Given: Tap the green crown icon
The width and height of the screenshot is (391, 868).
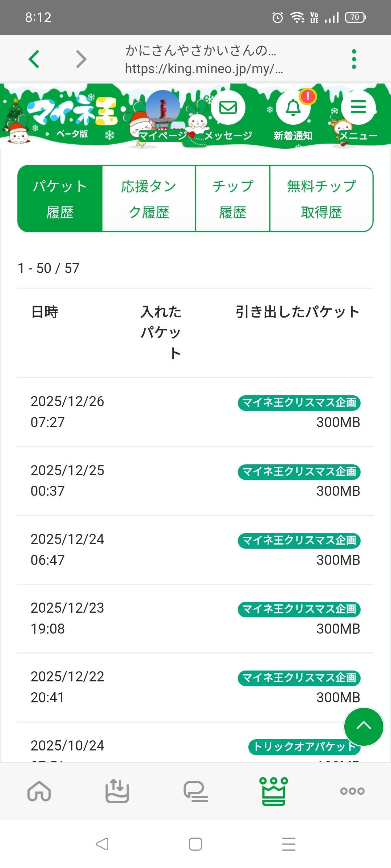Looking at the screenshot, I should [x=274, y=791].
